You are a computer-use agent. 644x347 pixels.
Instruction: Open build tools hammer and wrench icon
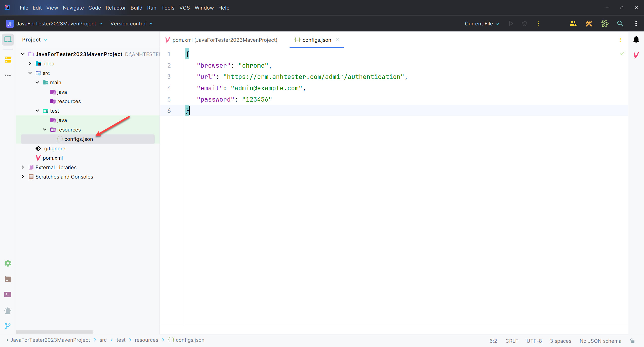(589, 24)
